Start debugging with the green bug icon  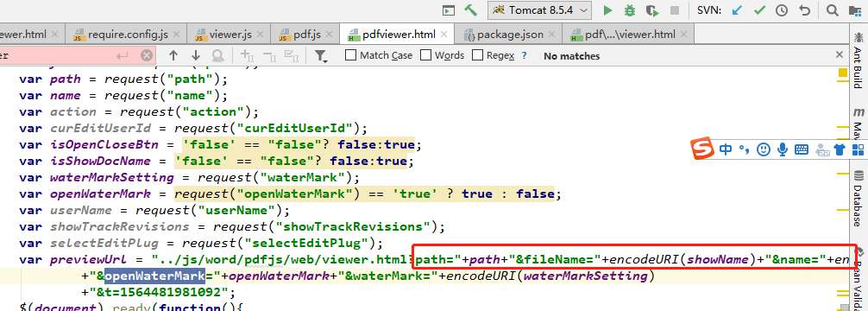[630, 10]
